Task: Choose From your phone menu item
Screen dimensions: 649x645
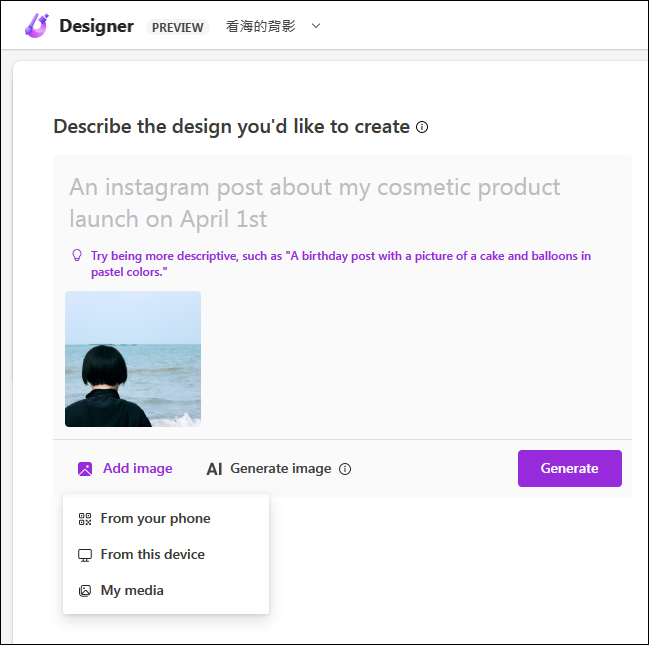Action: click(x=166, y=518)
